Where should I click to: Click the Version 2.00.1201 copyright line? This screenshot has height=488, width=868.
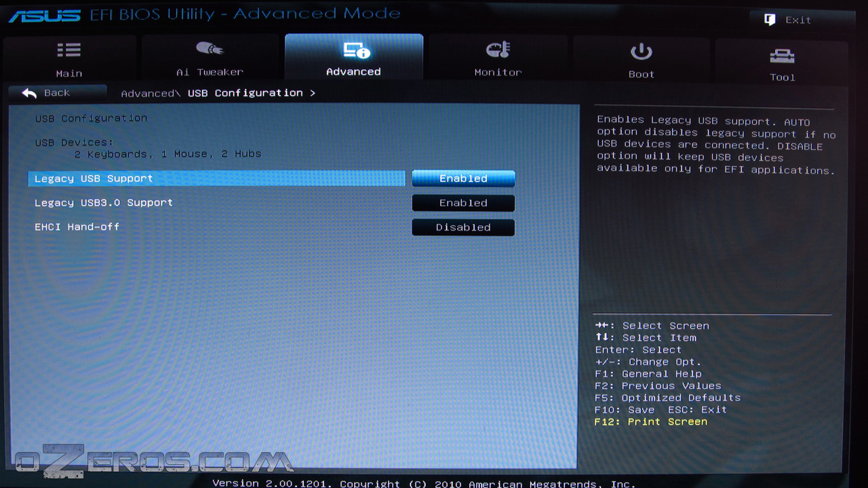[424, 483]
